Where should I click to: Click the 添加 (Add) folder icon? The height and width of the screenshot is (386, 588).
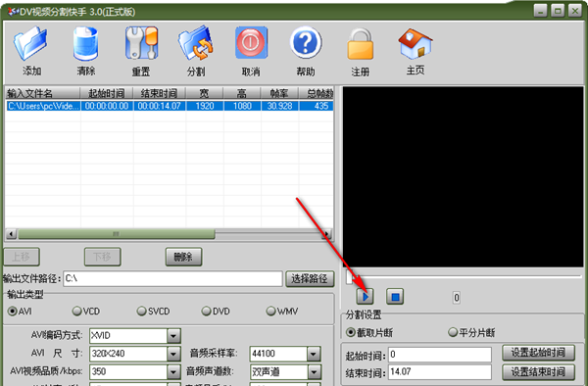point(31,43)
